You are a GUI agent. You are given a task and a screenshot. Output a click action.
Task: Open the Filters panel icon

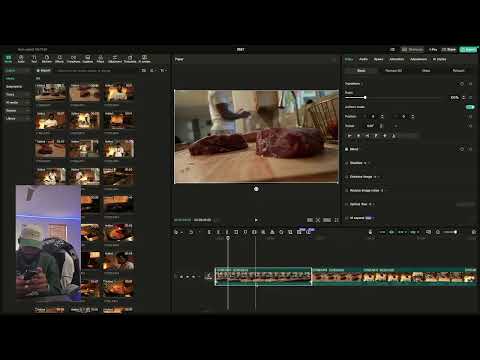pyautogui.click(x=100, y=59)
